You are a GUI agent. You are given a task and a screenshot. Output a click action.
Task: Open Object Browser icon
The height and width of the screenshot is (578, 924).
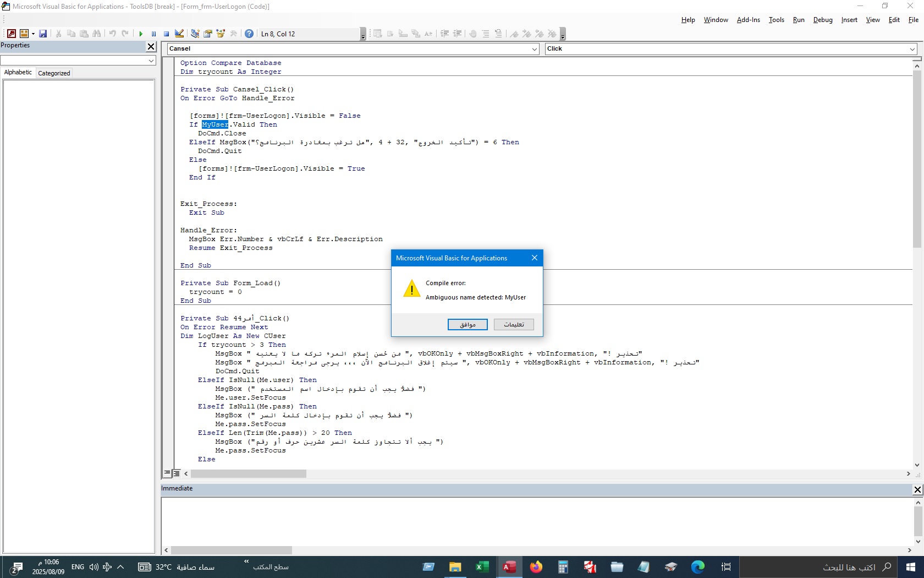221,34
